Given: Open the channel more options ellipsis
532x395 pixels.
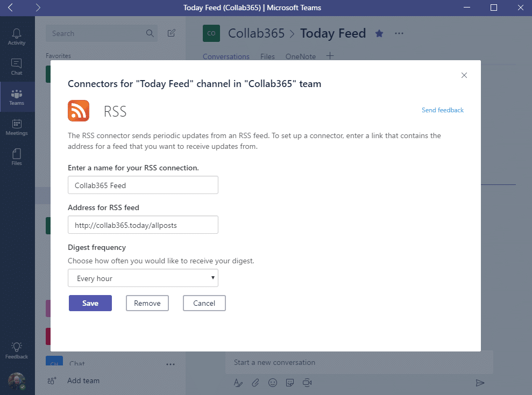Looking at the screenshot, I should (399, 33).
